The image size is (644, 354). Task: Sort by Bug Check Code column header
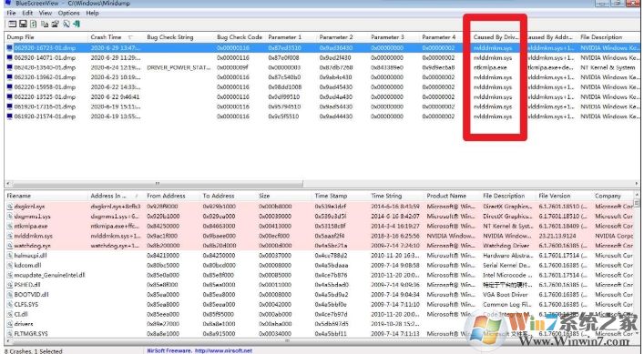[240, 37]
